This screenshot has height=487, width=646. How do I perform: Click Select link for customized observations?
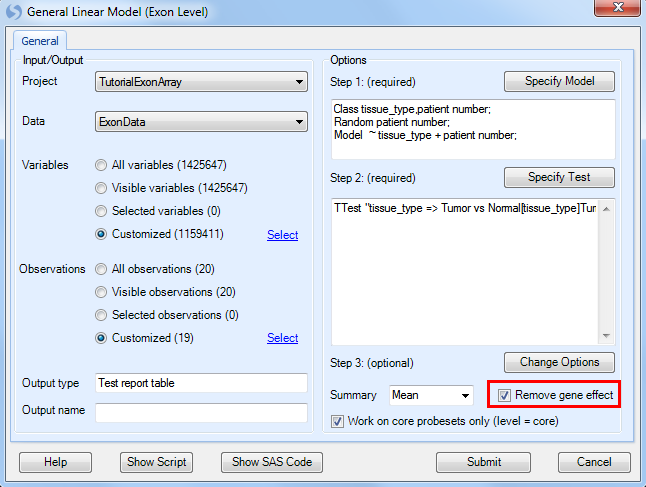point(282,338)
